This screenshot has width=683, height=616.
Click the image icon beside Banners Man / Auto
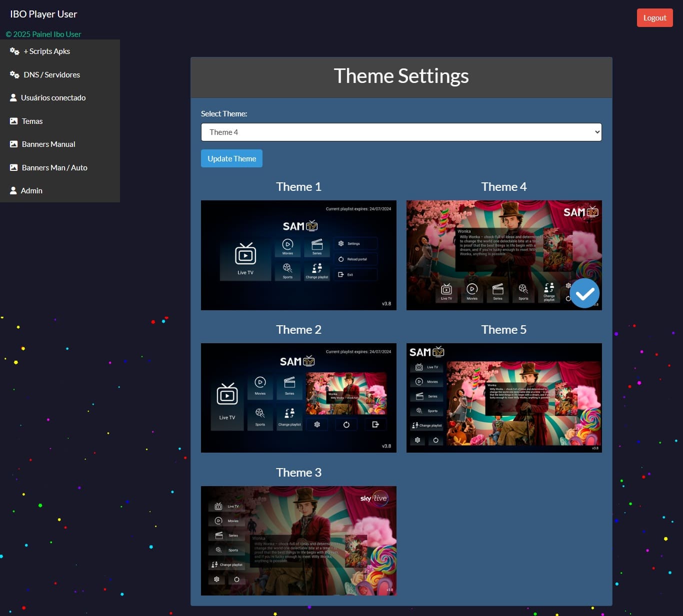[14, 168]
